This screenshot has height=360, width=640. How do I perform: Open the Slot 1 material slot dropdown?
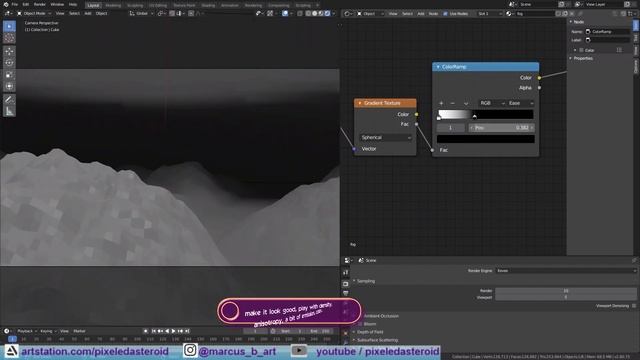489,13
